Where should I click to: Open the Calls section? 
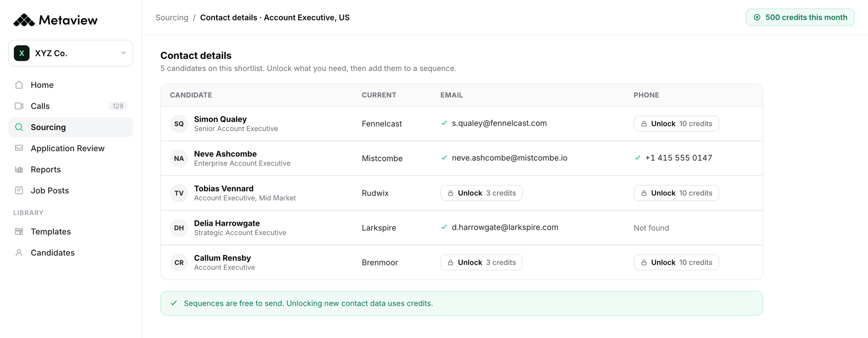[71, 106]
